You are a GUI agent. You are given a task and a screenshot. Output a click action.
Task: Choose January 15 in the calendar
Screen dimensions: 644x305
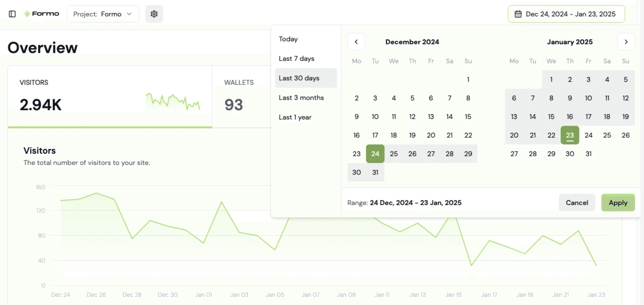(551, 117)
